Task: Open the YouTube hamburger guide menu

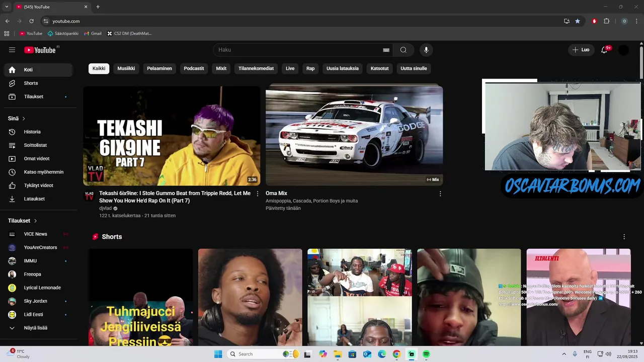Action: coord(12,50)
